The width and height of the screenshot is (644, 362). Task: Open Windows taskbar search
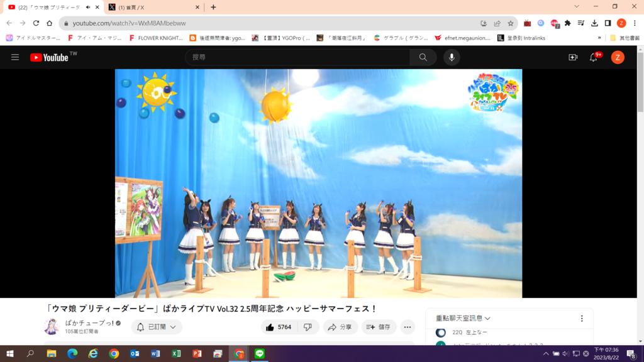click(30, 353)
